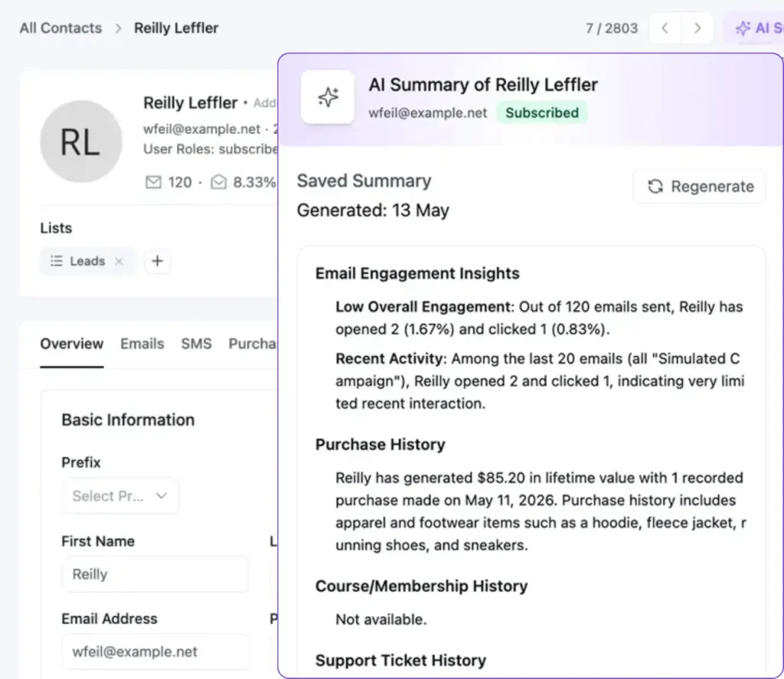Click the Subscribed status badge
This screenshot has height=679, width=784.
point(542,113)
